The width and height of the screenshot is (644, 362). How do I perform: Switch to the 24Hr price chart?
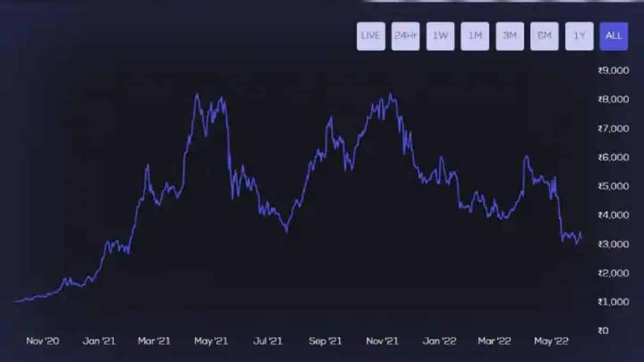coord(405,36)
